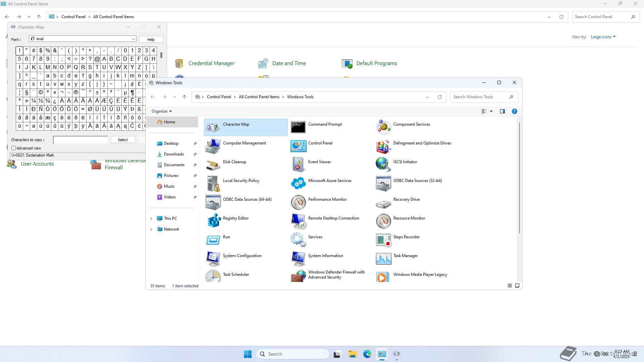Expand This PC in navigation pane
Image resolution: width=644 pixels, height=362 pixels.
pos(151,219)
